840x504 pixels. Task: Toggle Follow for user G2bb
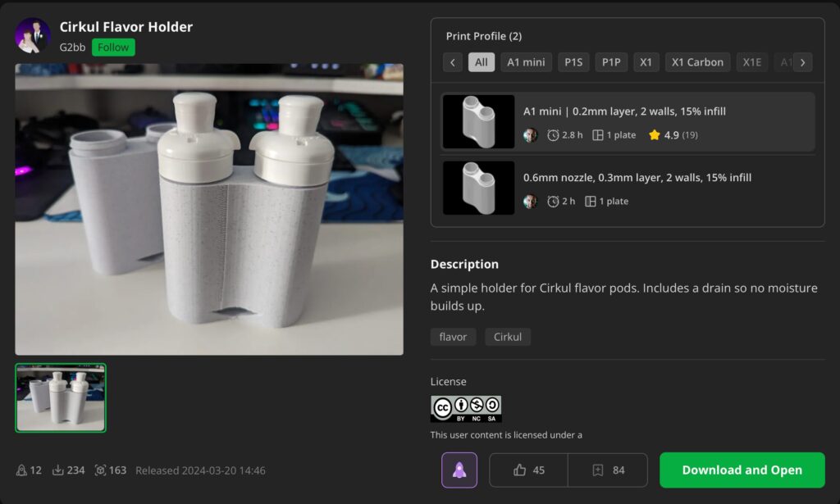(113, 48)
